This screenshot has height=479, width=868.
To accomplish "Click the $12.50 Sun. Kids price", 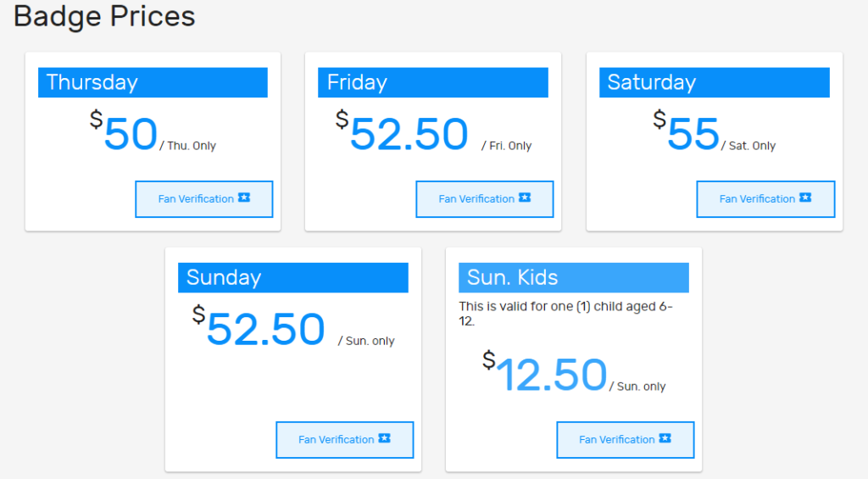I will (x=545, y=372).
